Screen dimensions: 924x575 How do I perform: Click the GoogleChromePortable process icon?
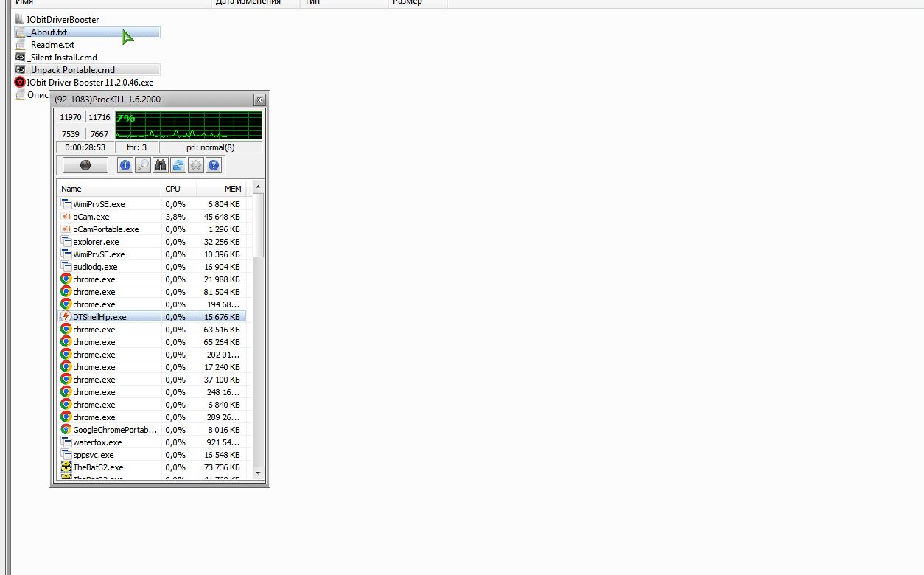[66, 430]
